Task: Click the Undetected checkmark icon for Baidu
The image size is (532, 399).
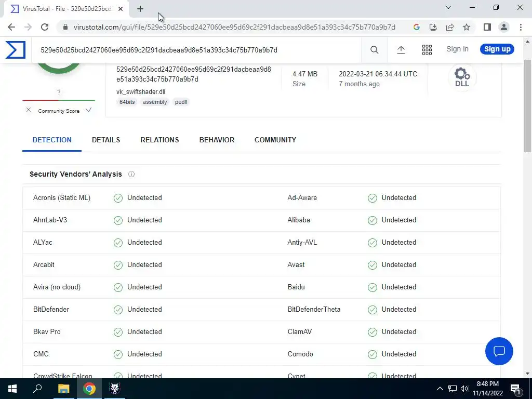Action: 373,287
